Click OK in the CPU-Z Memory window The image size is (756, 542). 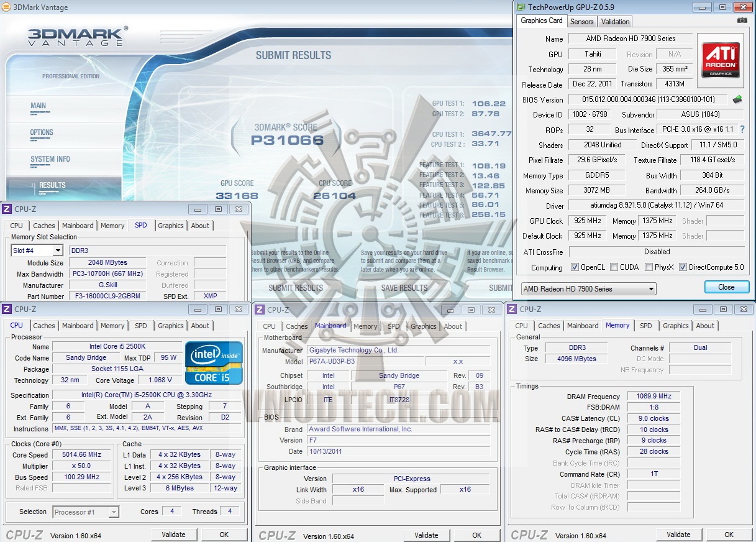tap(729, 535)
